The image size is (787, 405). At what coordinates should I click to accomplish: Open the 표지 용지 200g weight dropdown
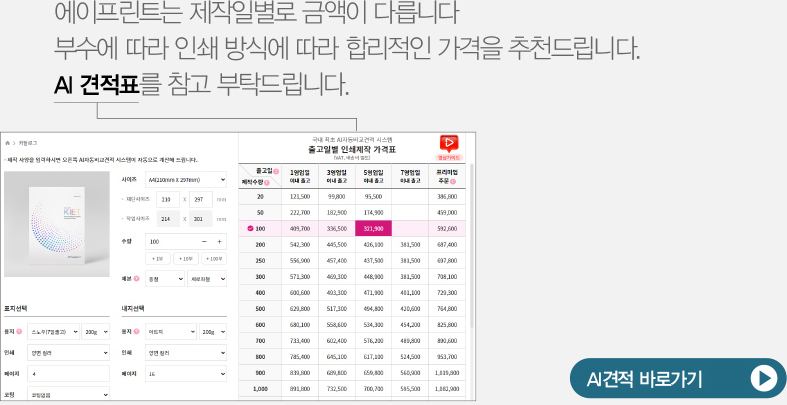[x=95, y=332]
